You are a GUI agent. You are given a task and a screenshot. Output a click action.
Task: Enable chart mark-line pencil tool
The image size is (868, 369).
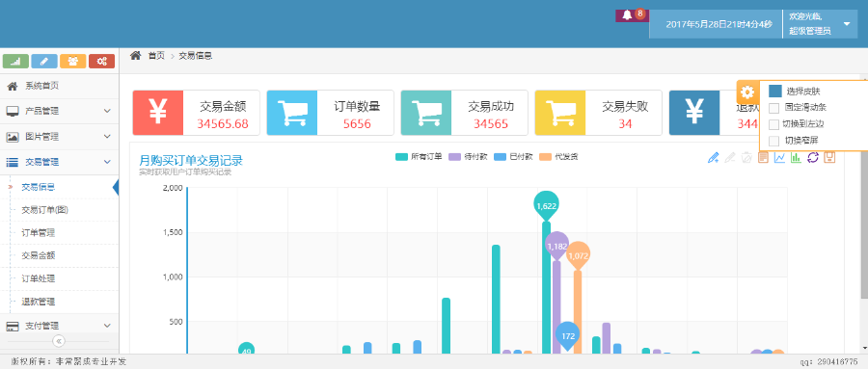click(713, 158)
